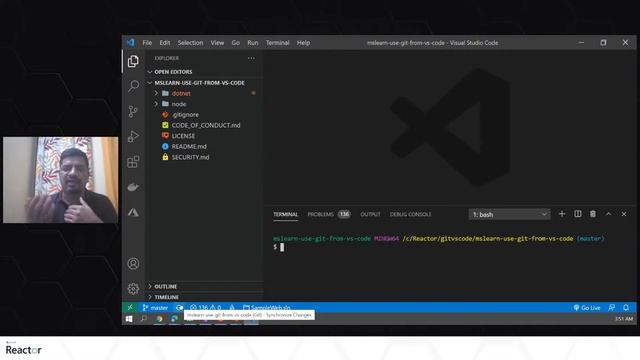Add a new terminal with the plus icon

tap(562, 214)
